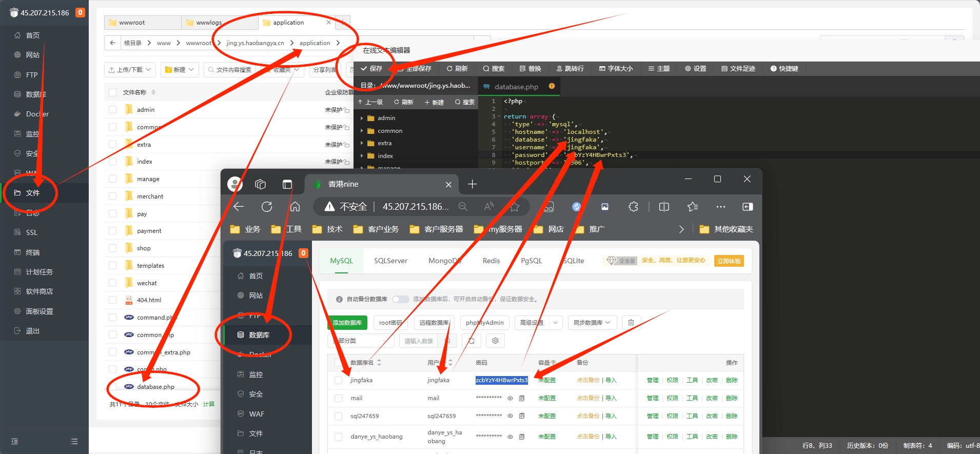Click the recycle bin icon in database toolbar
Viewport: 980px width, 454px height.
[x=631, y=323]
